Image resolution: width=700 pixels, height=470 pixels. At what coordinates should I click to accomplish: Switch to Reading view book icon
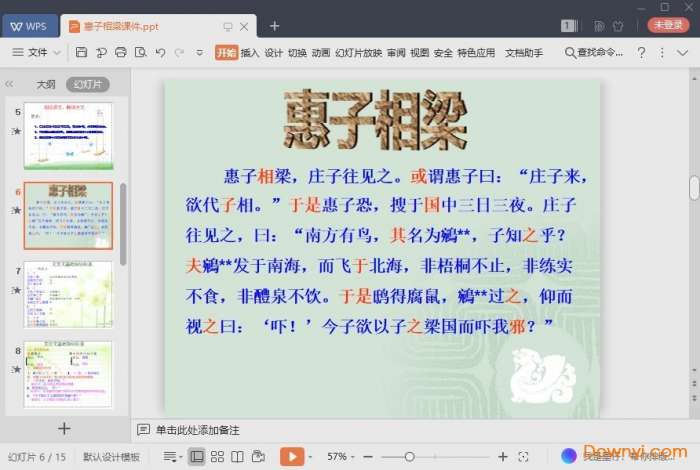237,456
